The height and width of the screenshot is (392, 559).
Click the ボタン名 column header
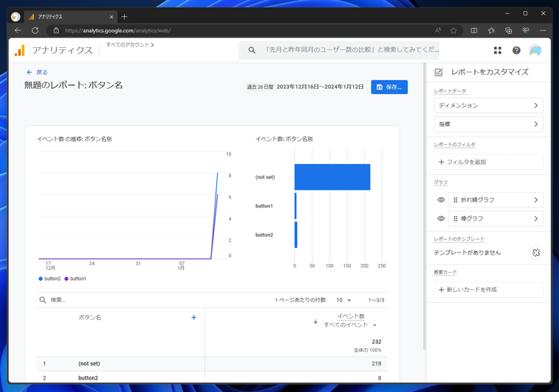pyautogui.click(x=90, y=317)
